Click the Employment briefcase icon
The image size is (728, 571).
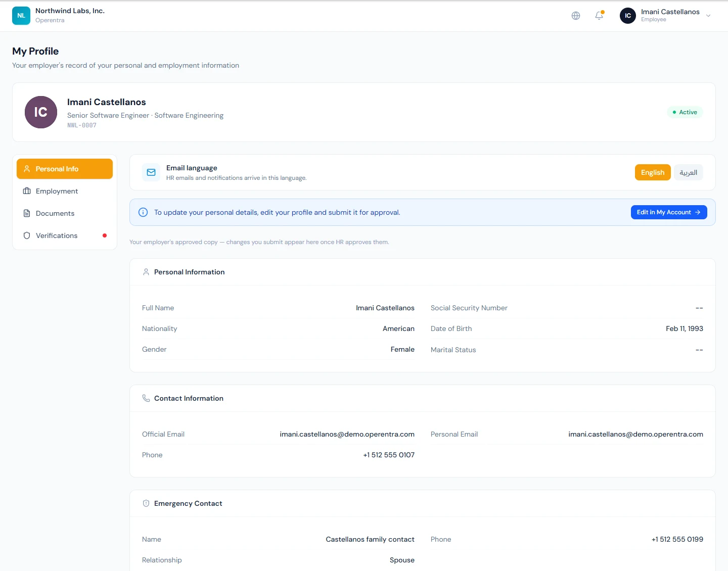coord(27,191)
